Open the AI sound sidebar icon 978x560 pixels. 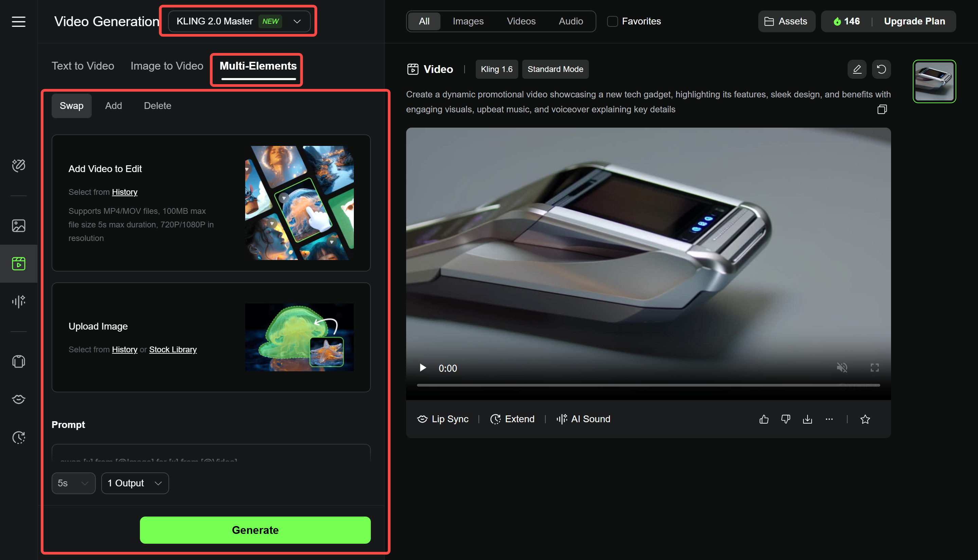tap(18, 301)
